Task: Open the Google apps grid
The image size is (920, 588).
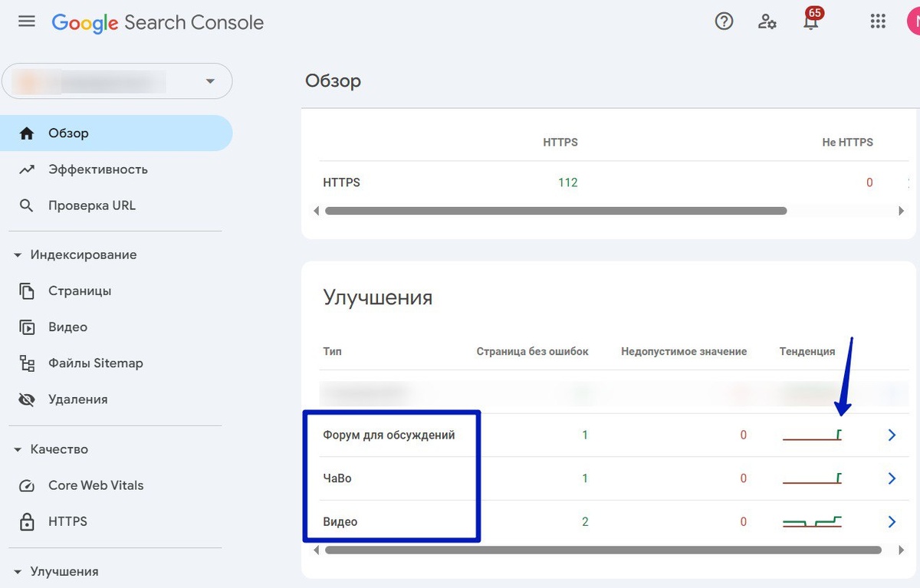Action: coord(878,21)
